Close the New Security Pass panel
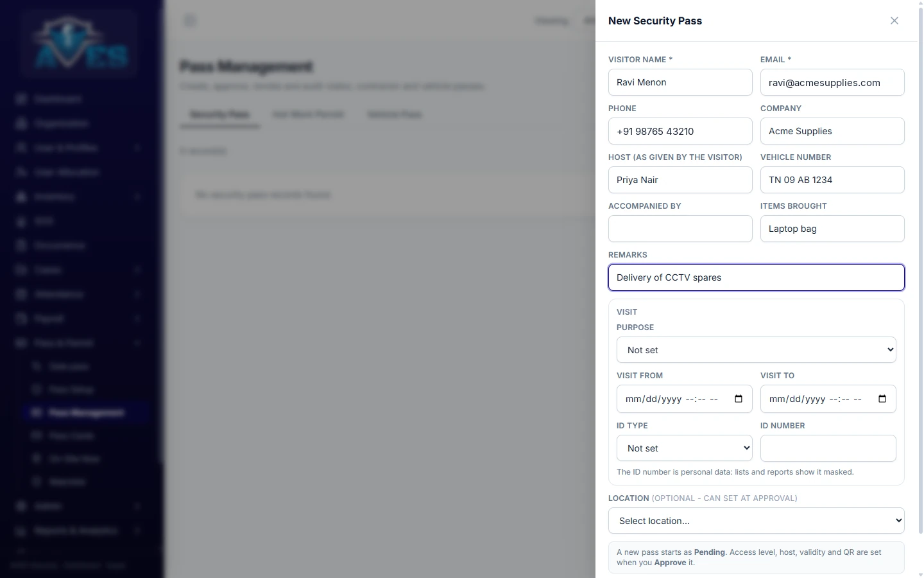Screen dimensions: 924x578 pos(894,21)
